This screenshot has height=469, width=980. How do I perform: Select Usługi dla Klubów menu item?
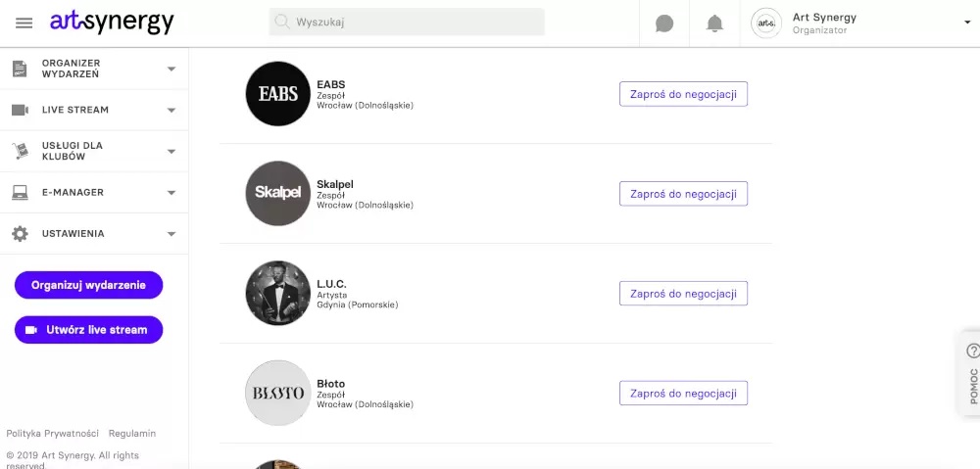click(73, 151)
